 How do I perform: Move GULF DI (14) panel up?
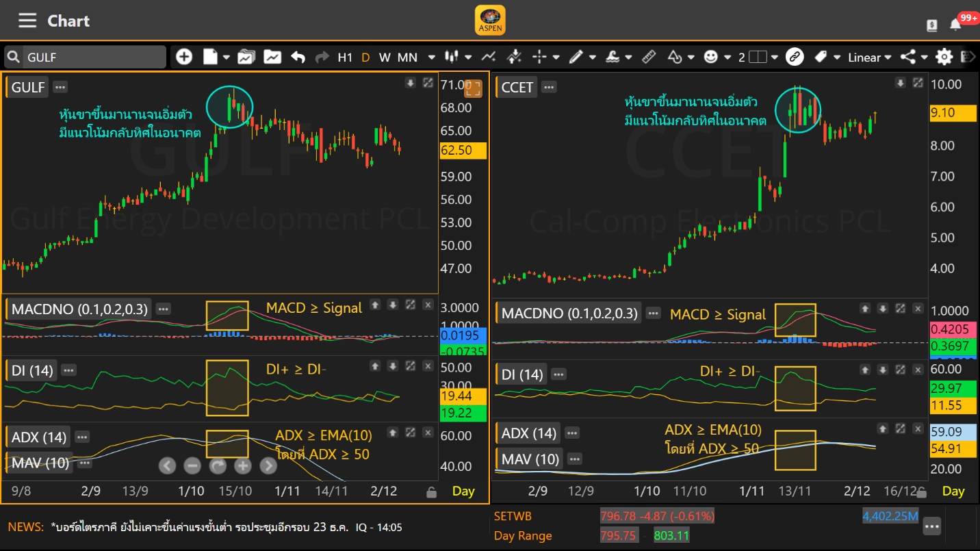[x=375, y=366]
